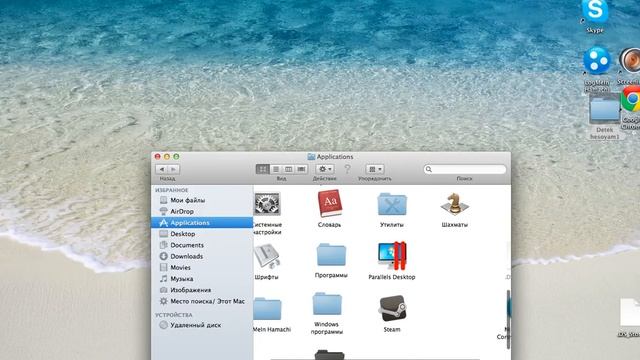Screen dimensions: 640x360
Task: Open Desktop in sidebar
Action: tap(202, 234)
